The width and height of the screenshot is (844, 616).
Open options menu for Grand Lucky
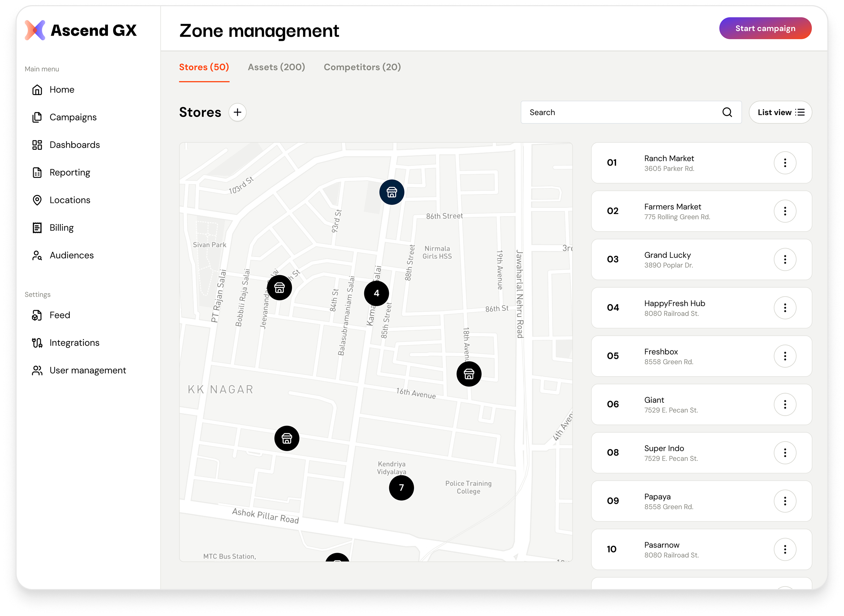pos(785,260)
